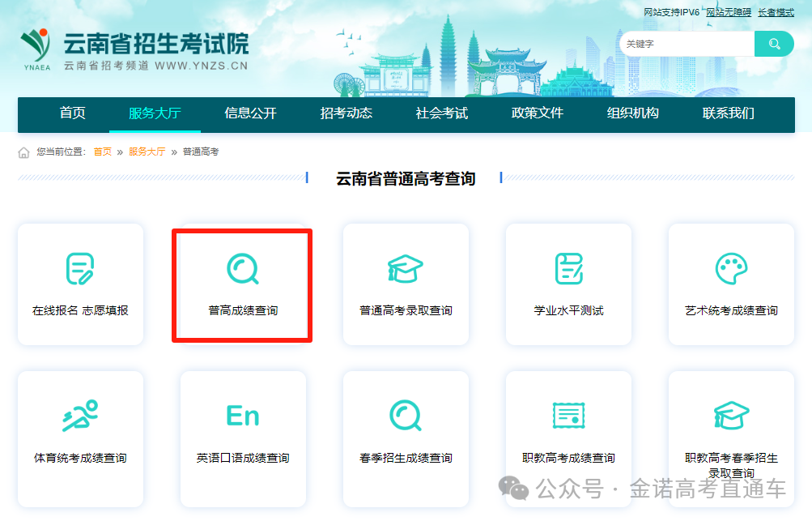Click the 普通高考录取查询 label
This screenshot has width=812, height=521.
pyautogui.click(x=406, y=310)
